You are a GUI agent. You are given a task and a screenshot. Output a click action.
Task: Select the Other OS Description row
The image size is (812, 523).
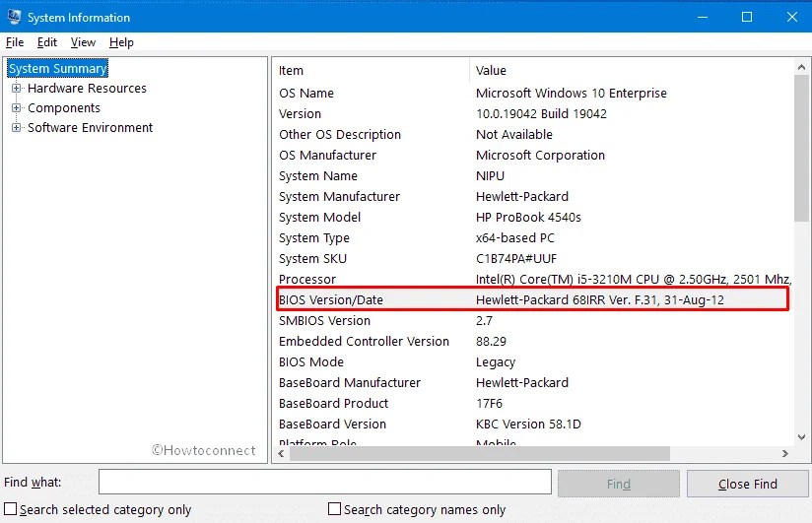(533, 135)
